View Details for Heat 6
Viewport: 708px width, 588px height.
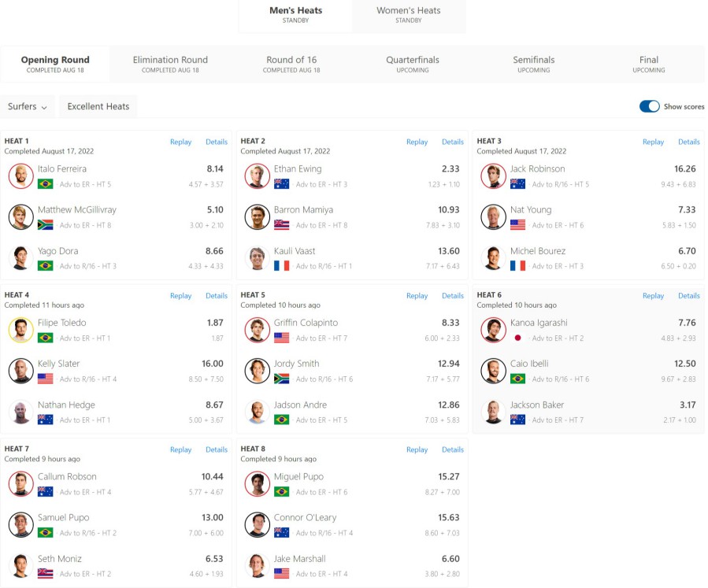[x=688, y=296]
